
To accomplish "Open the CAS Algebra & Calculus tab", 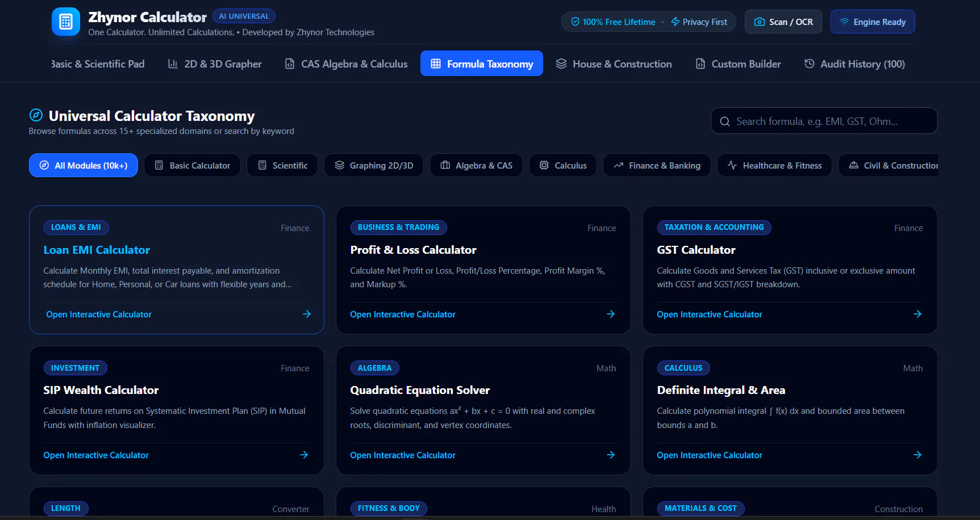I will pos(346,64).
